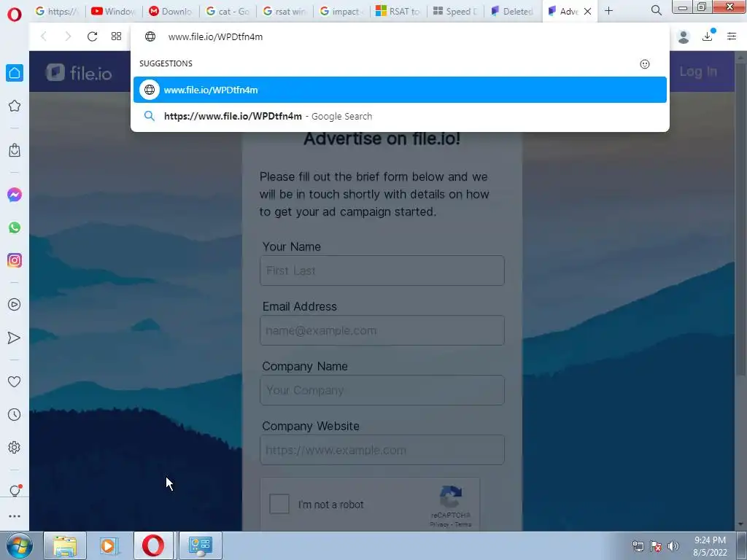Image resolution: width=747 pixels, height=560 pixels.
Task: Open Settings gear icon in sidebar
Action: [x=15, y=448]
